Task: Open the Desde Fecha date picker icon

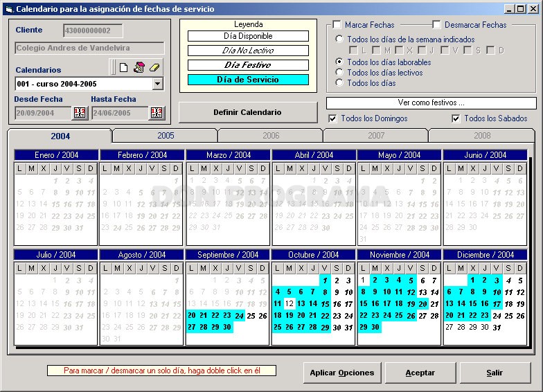Action: pyautogui.click(x=80, y=113)
